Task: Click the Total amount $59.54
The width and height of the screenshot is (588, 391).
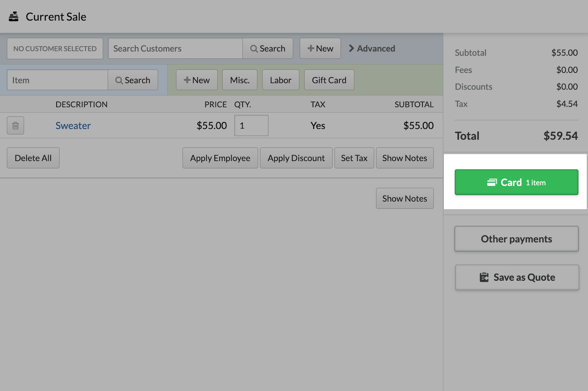Action: (561, 136)
